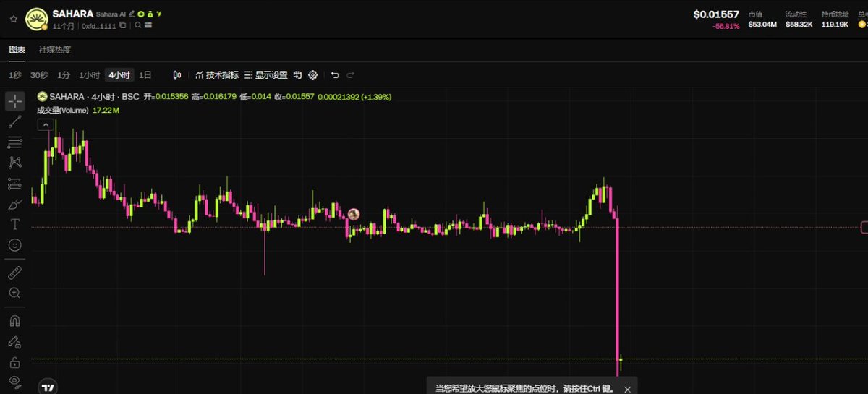Click the -56.81% price change

pyautogui.click(x=726, y=26)
